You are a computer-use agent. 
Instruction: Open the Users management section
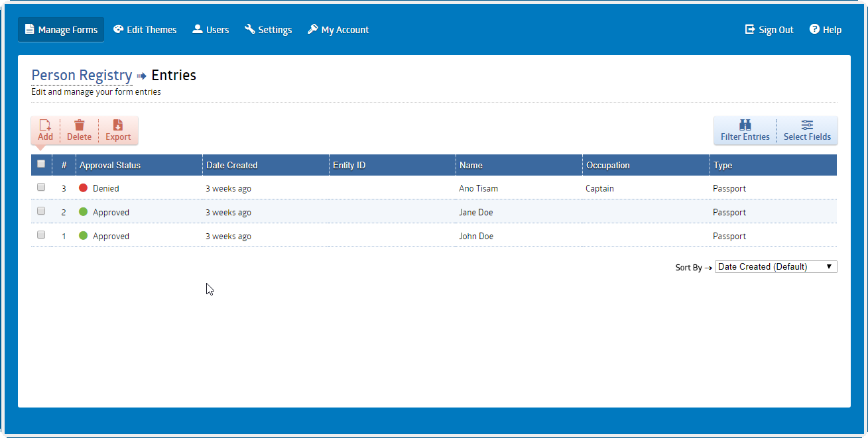pos(210,29)
